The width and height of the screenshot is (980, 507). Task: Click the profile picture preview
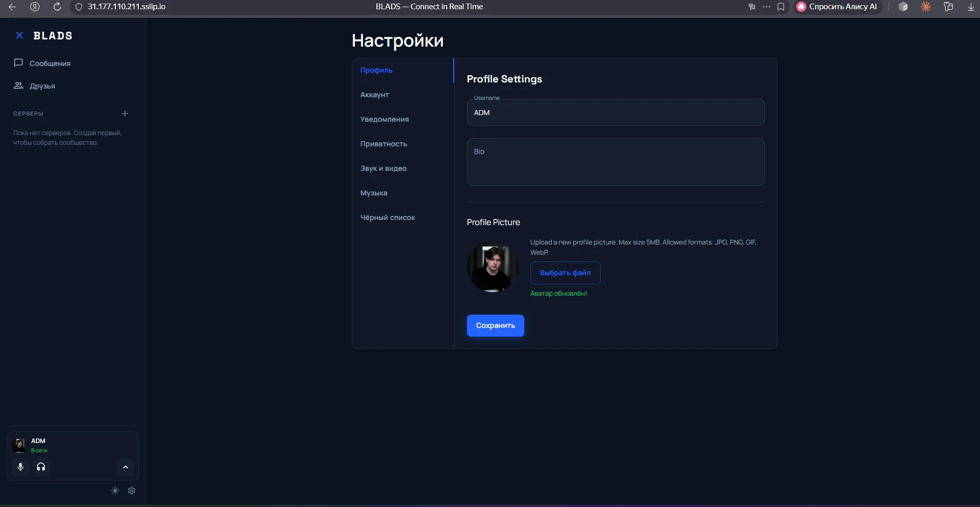click(x=493, y=267)
